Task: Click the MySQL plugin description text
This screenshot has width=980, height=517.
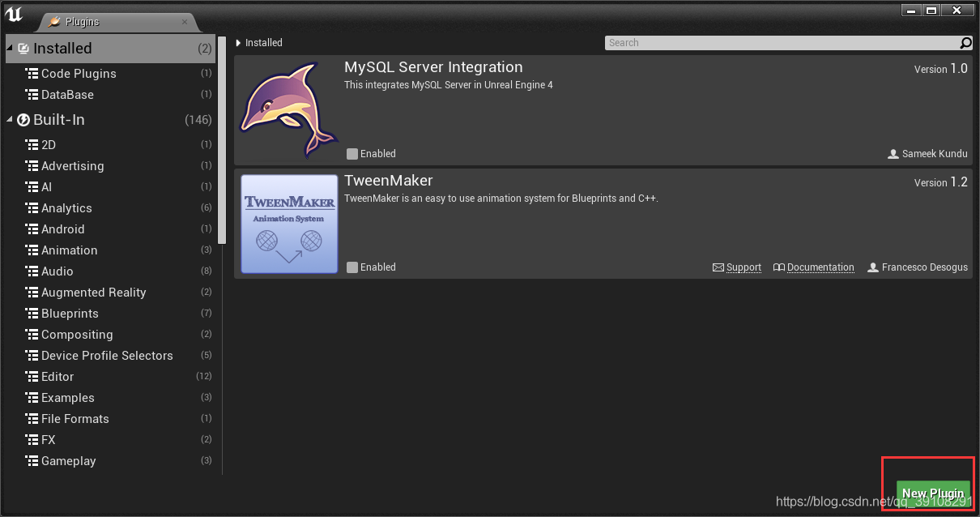Action: (x=449, y=85)
